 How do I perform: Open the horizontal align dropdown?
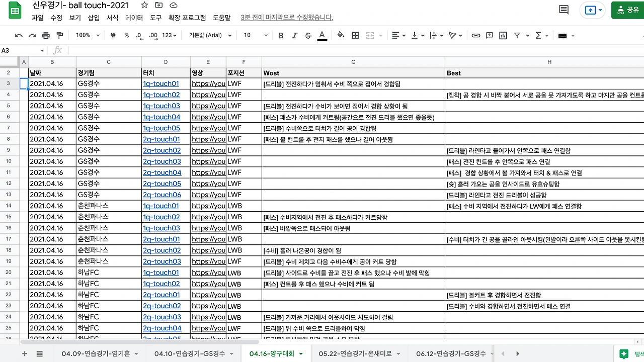[398, 36]
